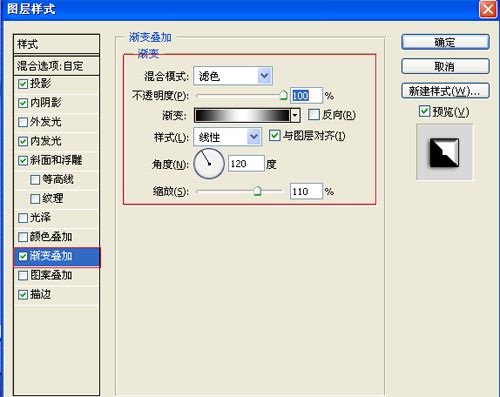Image resolution: width=500 pixels, height=397 pixels.
Task: Enable the 等高线 contour checkbox
Action: pyautogui.click(x=35, y=180)
